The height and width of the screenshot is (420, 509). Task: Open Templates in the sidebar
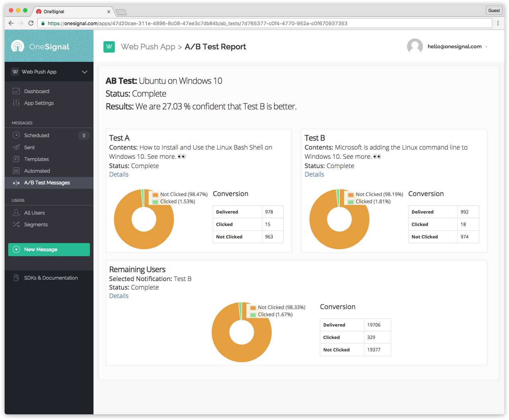pos(36,159)
